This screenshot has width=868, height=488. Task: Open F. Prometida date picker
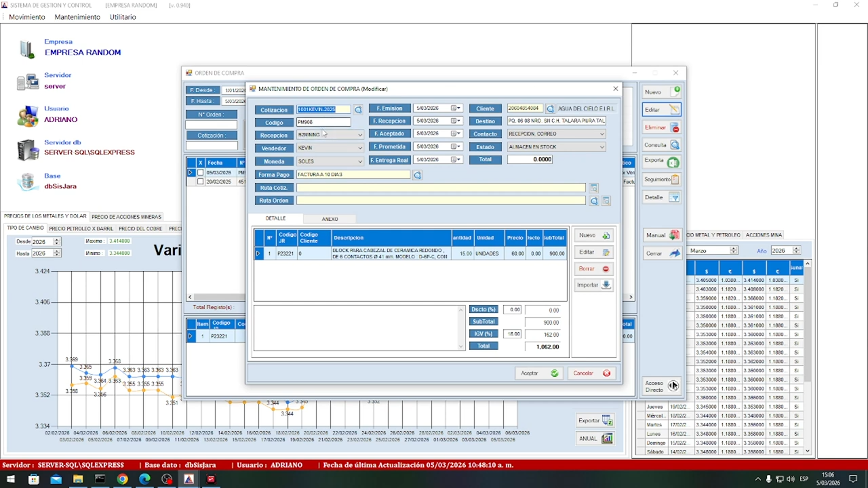pyautogui.click(x=456, y=147)
